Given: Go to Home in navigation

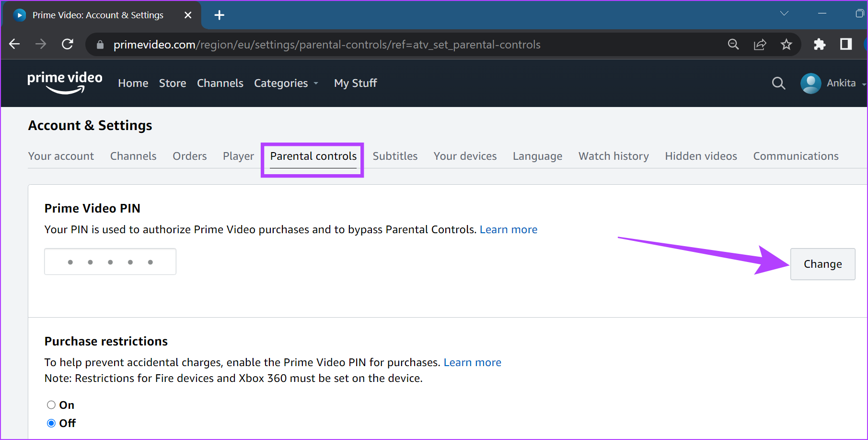Looking at the screenshot, I should tap(133, 83).
